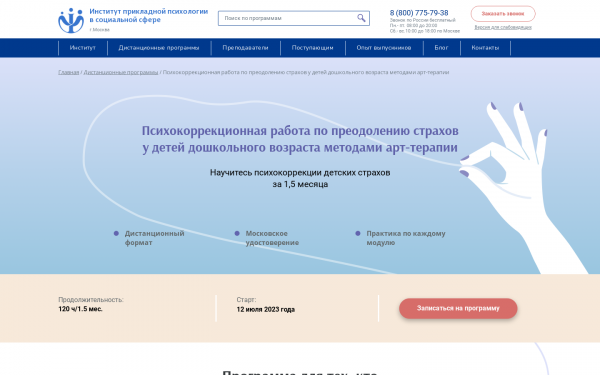The image size is (600, 375).
Task: Click the course title heading
Action: pyautogui.click(x=300, y=139)
